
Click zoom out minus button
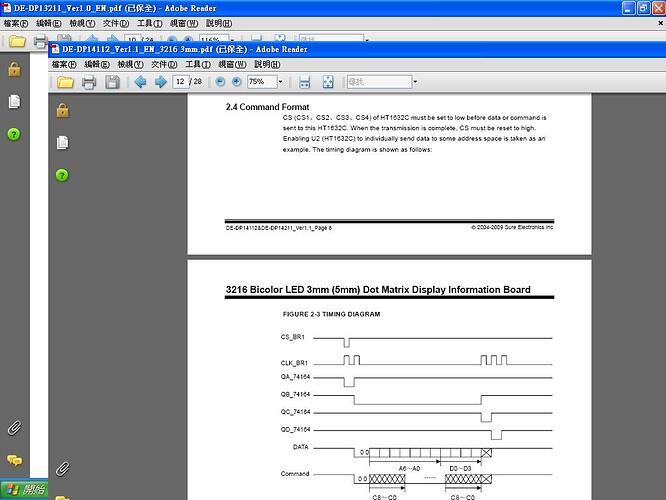(220, 82)
